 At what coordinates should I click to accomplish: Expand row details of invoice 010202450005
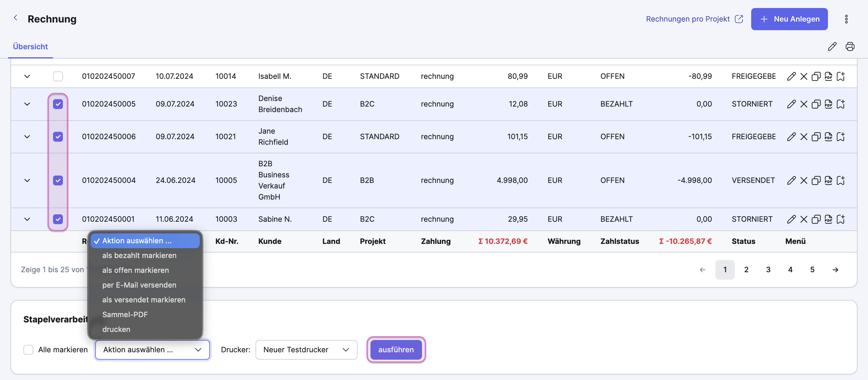[27, 104]
